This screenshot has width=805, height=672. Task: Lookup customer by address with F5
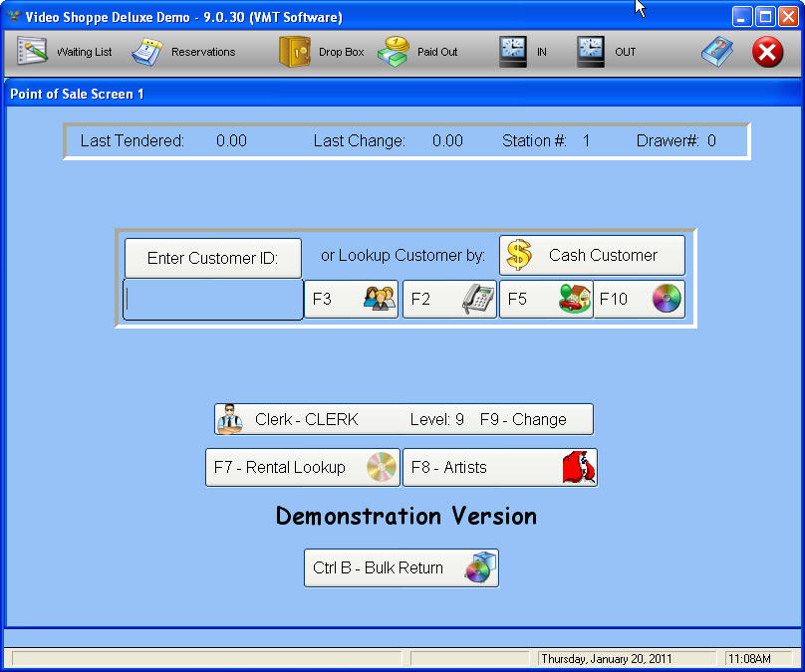(546, 299)
